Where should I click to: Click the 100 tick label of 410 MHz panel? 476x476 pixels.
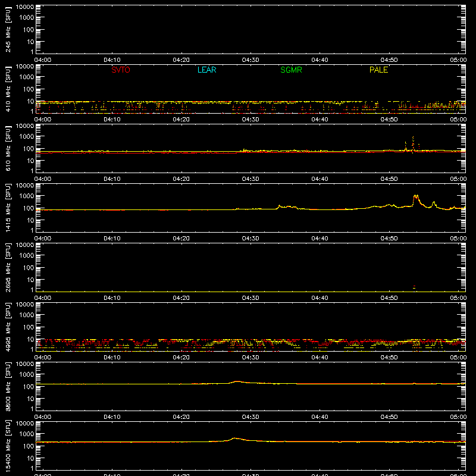coord(28,89)
